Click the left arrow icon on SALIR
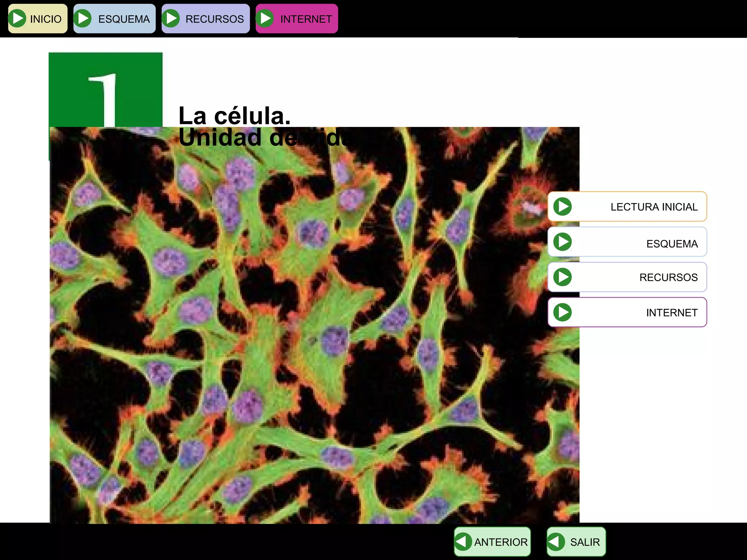Image resolution: width=747 pixels, height=560 pixels. [x=556, y=542]
